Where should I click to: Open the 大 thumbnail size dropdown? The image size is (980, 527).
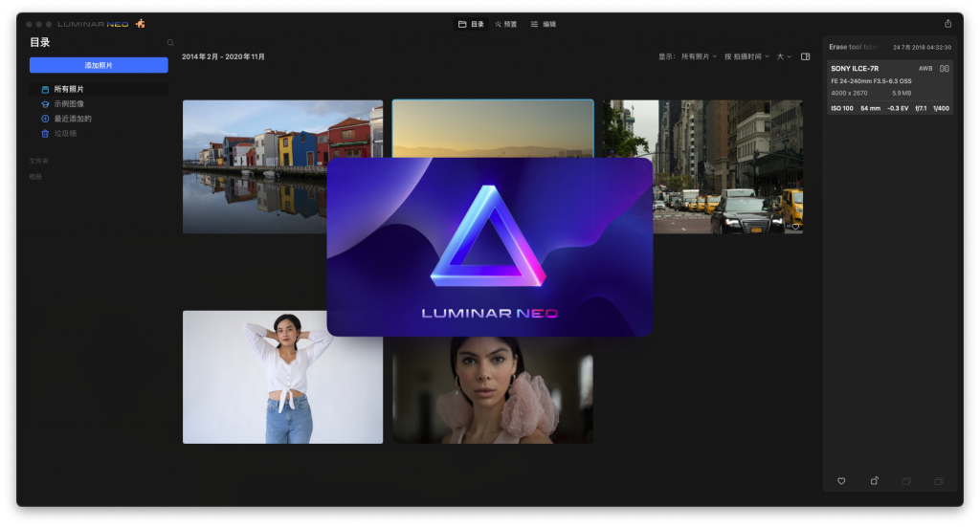pos(784,56)
